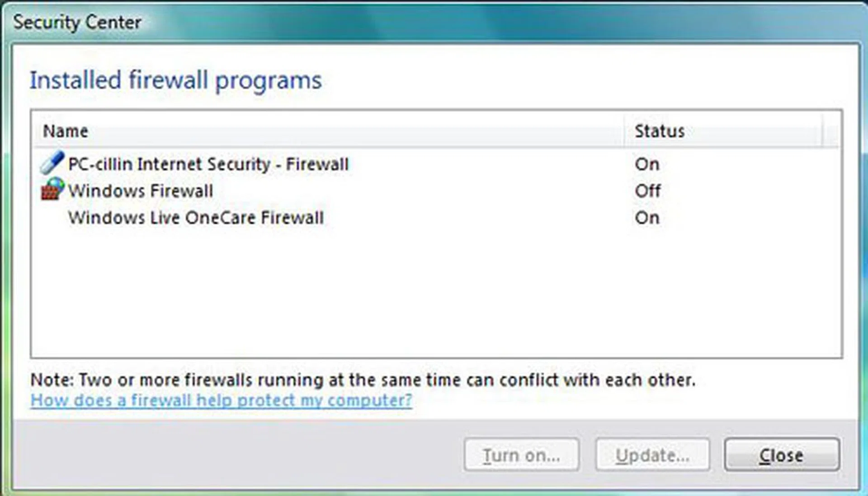This screenshot has height=496, width=868.
Task: Turn on the Windows Firewall via Turn on button
Action: [x=521, y=454]
